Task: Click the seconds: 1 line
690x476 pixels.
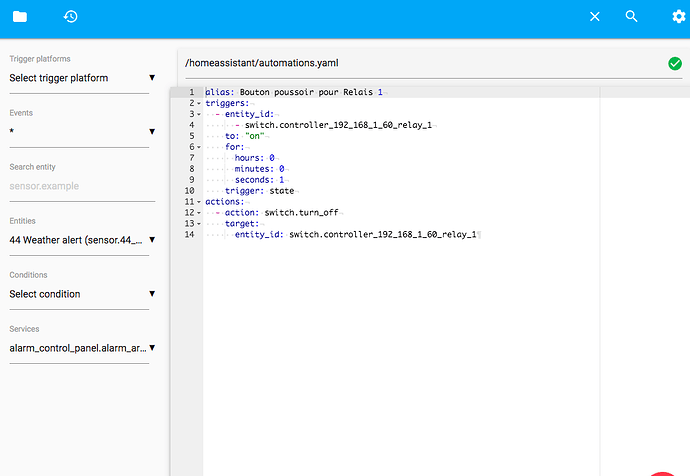Action: click(260, 179)
